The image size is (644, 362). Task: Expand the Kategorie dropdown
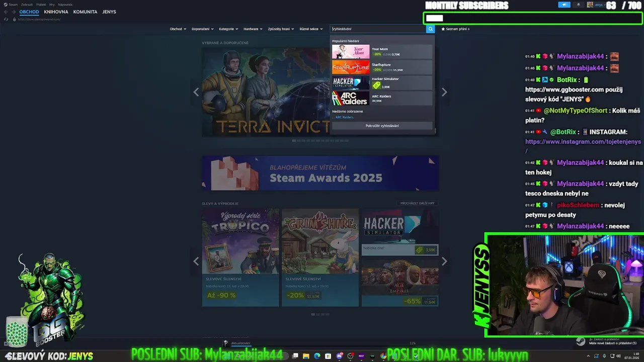coord(228,29)
